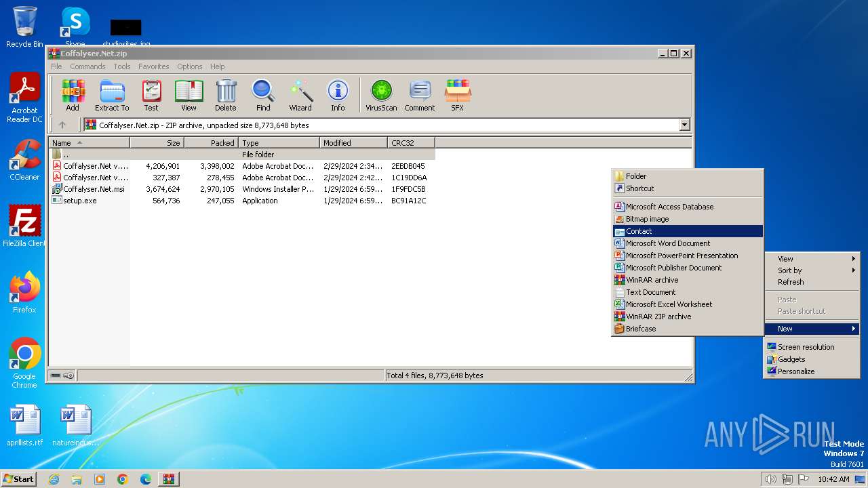
Task: Click the Add toolbar icon in WinRAR
Action: (x=73, y=96)
